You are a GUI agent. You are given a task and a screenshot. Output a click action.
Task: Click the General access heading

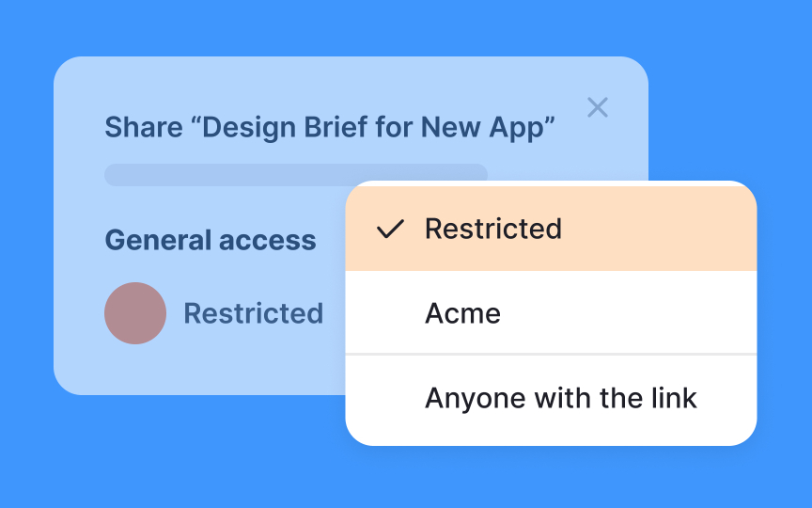(211, 240)
